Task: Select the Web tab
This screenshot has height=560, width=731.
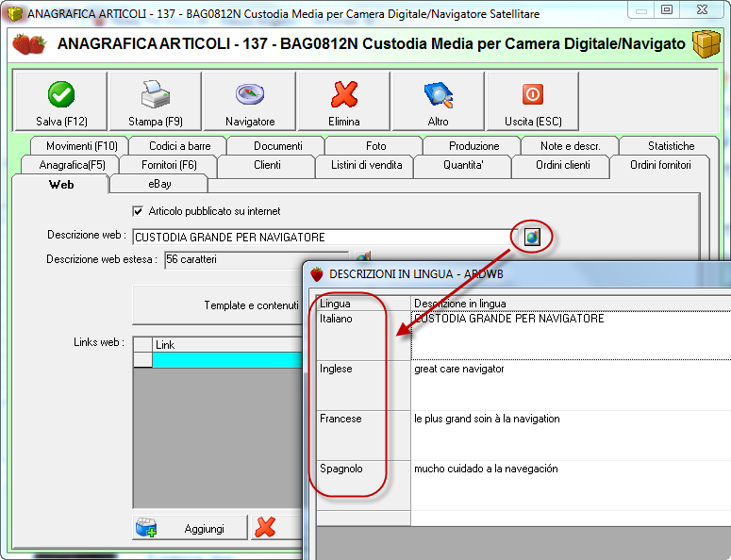Action: (x=61, y=185)
